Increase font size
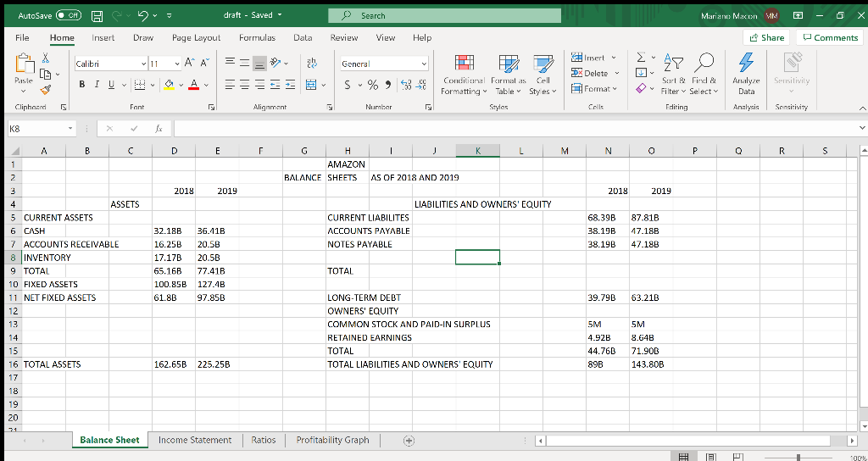The image size is (868, 461). [x=189, y=64]
